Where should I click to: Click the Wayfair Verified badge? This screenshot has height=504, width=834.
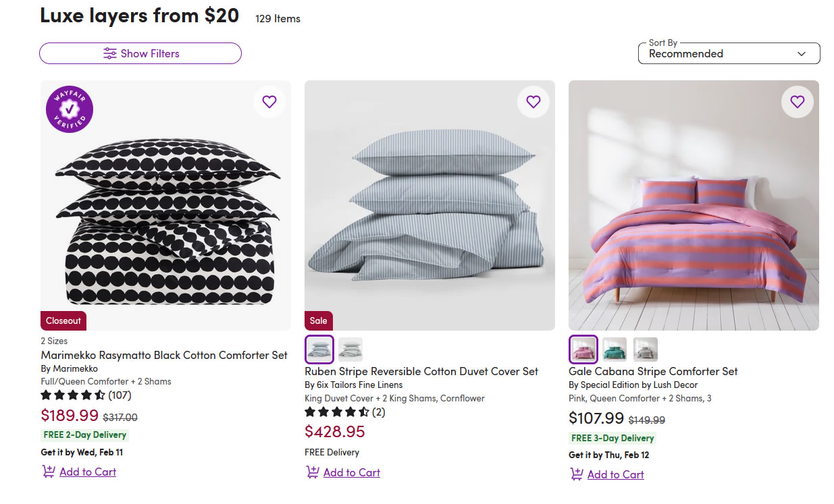click(x=70, y=109)
